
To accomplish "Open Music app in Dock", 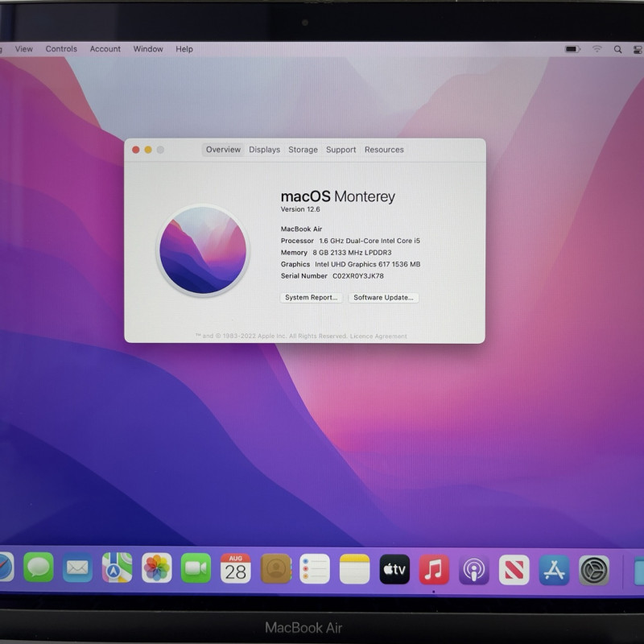I will pos(434,570).
